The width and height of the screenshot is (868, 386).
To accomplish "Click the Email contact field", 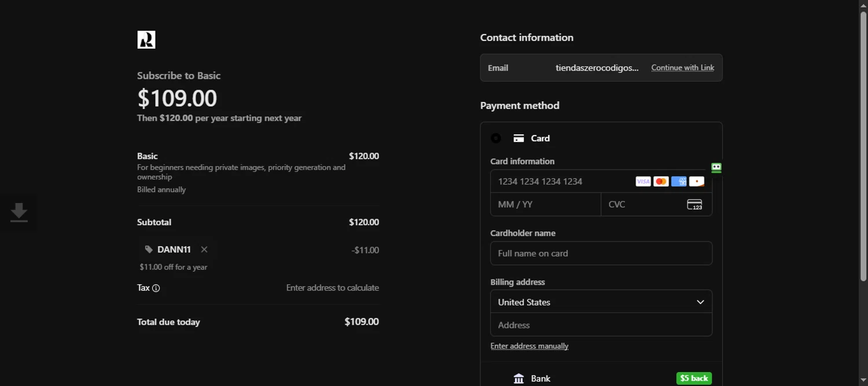I will (x=601, y=68).
